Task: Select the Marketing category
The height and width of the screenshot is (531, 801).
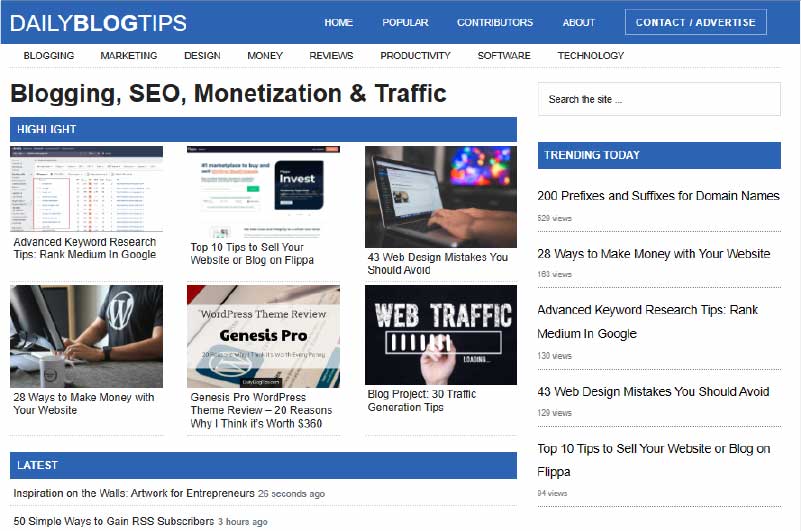Action: (129, 55)
